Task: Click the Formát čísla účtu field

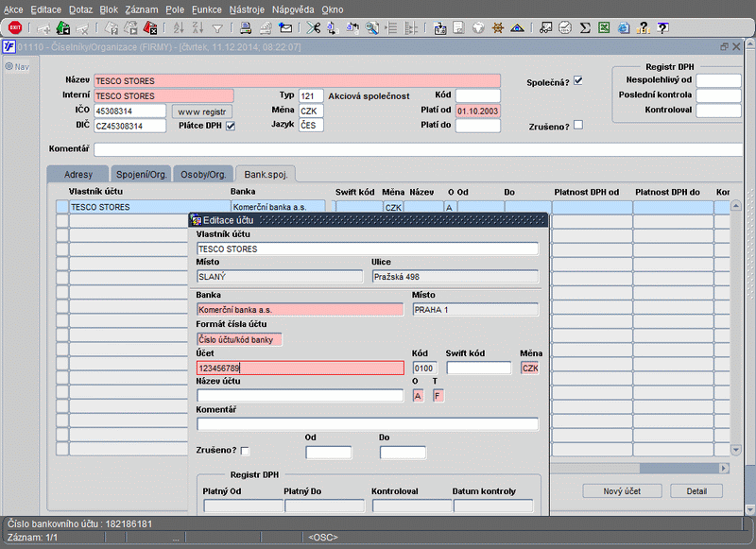Action: (x=239, y=339)
